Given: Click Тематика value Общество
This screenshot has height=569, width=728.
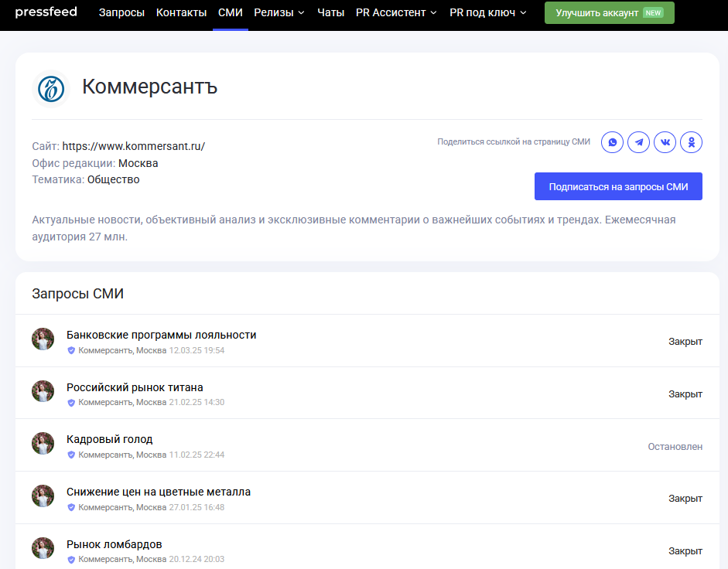Looking at the screenshot, I should [x=113, y=179].
